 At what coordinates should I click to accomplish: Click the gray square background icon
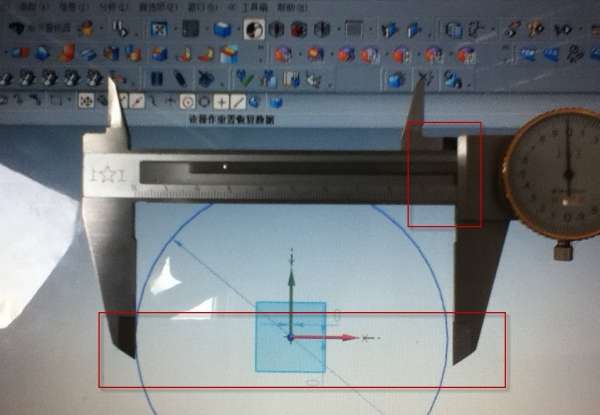point(354,29)
